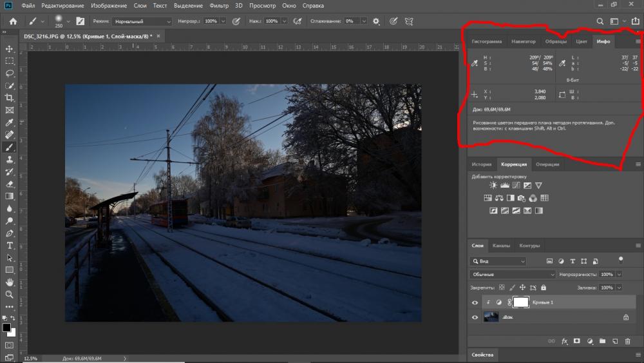The image size is (644, 363).
Task: Select the Eraser tool
Action: [9, 184]
